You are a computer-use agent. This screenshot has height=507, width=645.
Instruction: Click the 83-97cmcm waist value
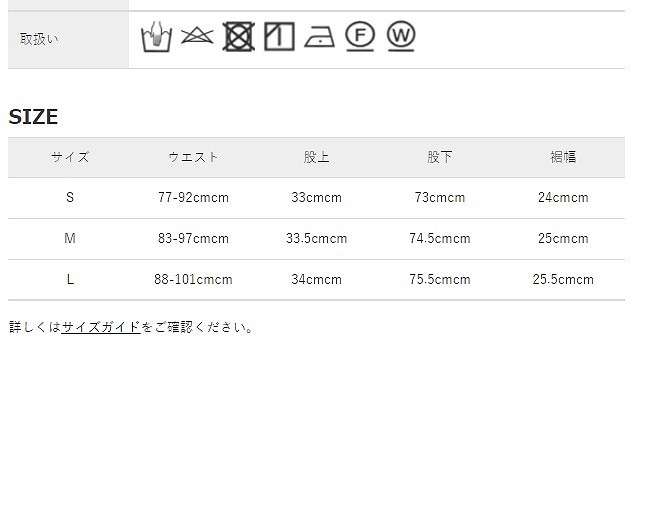193,238
